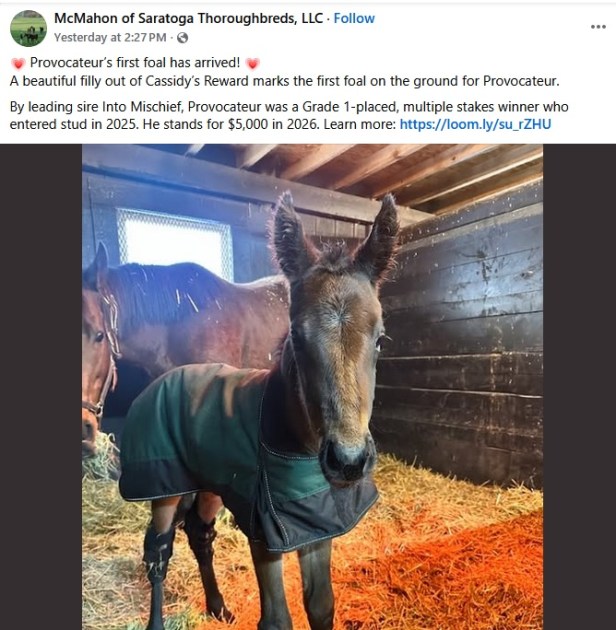The width and height of the screenshot is (616, 630).
Task: Open McMahon of Saratoga profile picture
Action: coord(28,29)
